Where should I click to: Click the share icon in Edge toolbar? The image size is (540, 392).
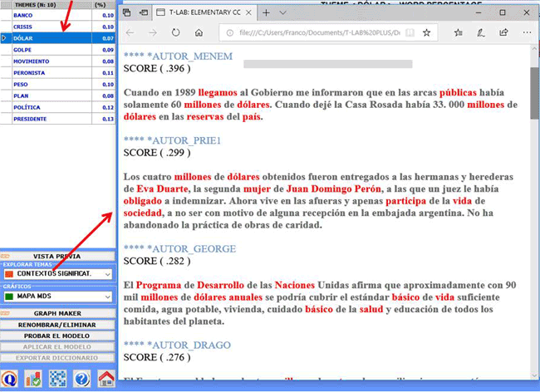[x=503, y=32]
